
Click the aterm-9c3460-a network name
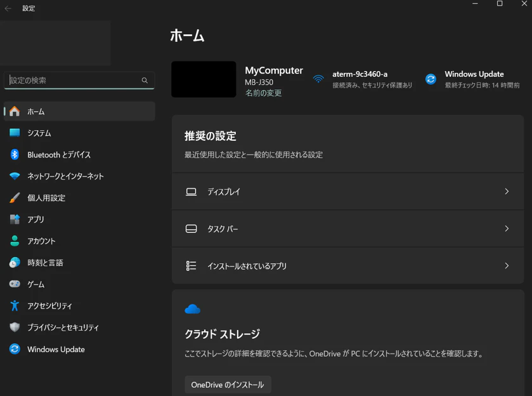pyautogui.click(x=360, y=74)
